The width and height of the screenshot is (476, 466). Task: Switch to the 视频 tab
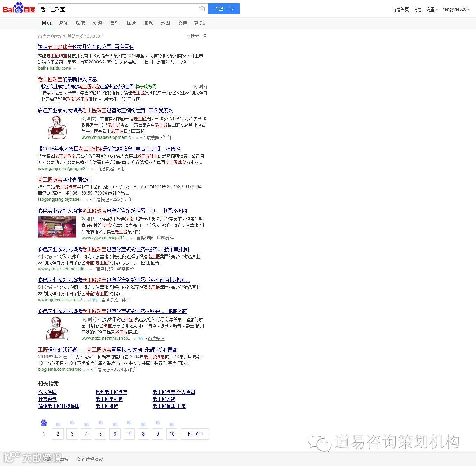click(149, 23)
